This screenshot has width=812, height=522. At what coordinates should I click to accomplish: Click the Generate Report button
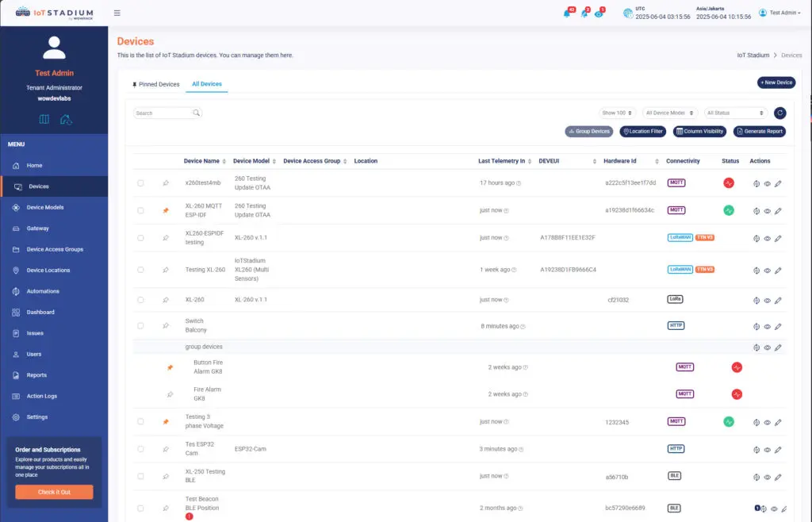pos(759,132)
